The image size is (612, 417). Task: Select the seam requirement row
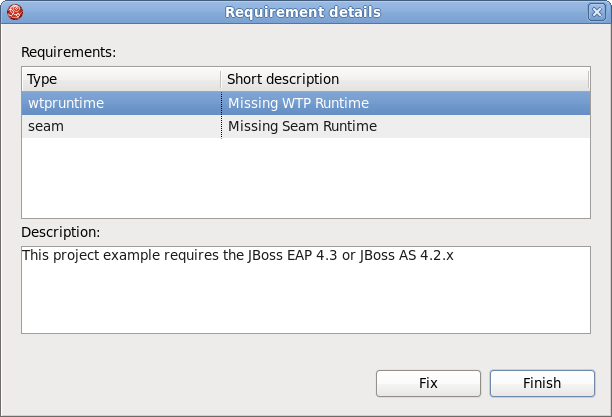click(x=45, y=127)
